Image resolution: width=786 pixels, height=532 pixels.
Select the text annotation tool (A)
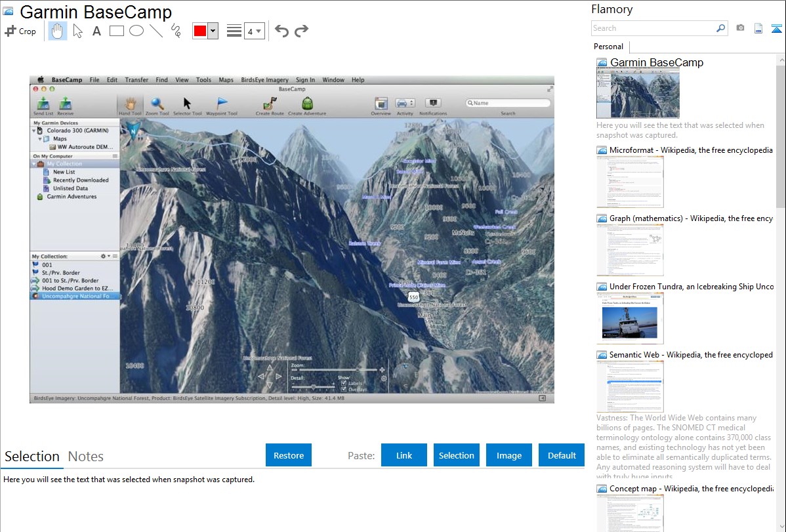tap(96, 31)
